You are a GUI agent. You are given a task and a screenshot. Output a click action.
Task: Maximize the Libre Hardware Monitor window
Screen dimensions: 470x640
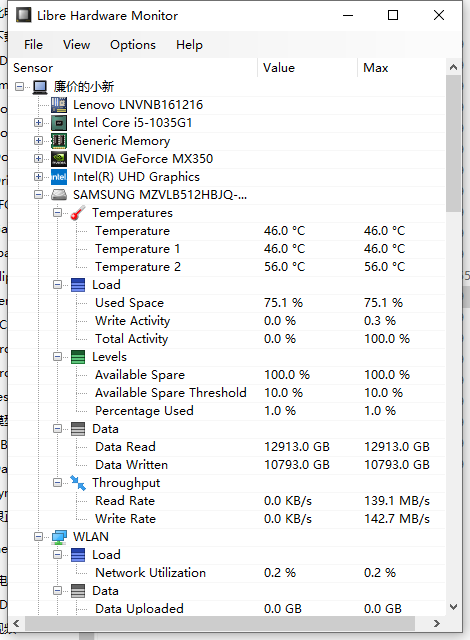pos(393,16)
